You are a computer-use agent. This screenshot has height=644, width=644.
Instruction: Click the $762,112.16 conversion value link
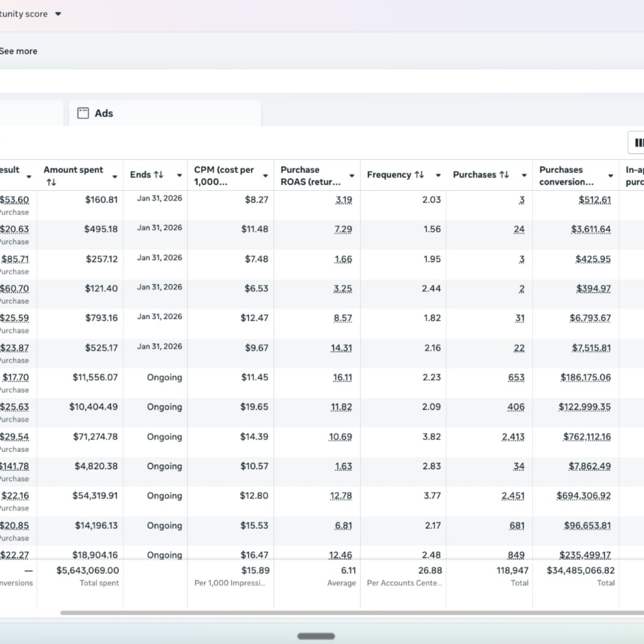587,437
